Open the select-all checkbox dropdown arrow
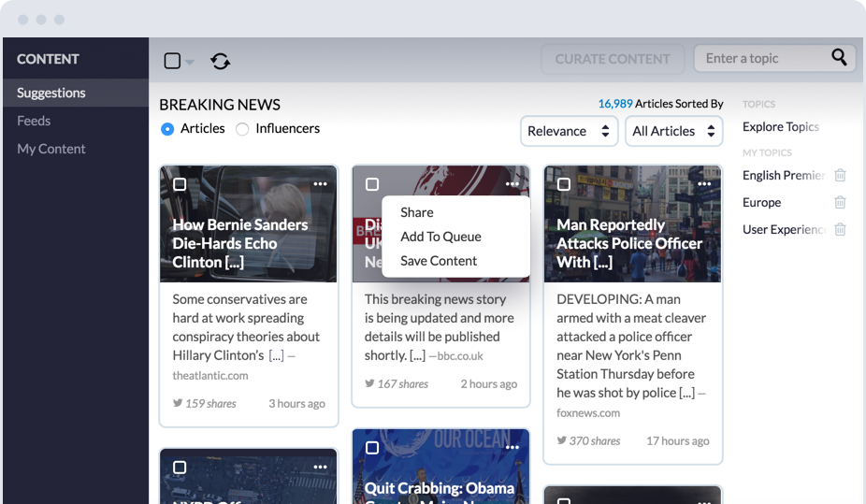This screenshot has height=504, width=866. [190, 62]
